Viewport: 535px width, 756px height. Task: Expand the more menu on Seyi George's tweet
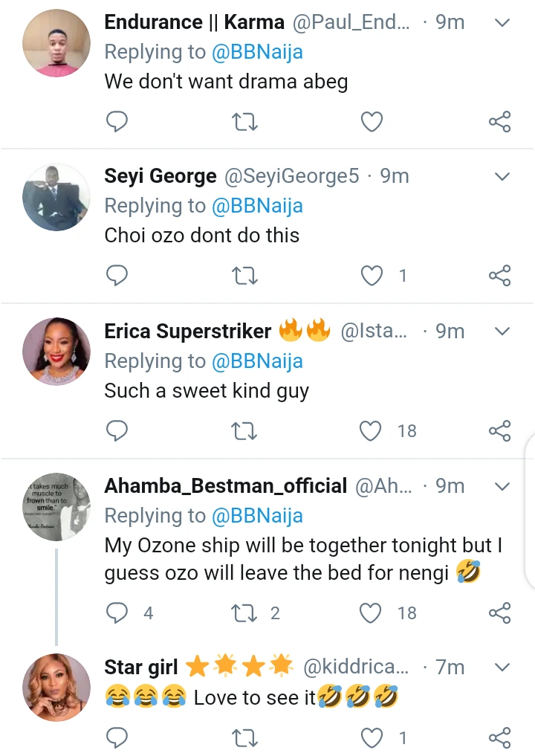pos(502,176)
